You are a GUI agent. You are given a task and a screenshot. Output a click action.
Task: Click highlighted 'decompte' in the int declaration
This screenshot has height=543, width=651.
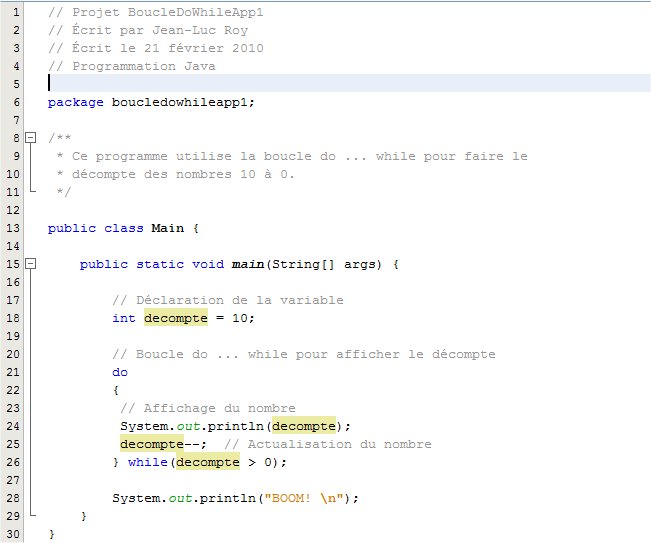click(176, 318)
